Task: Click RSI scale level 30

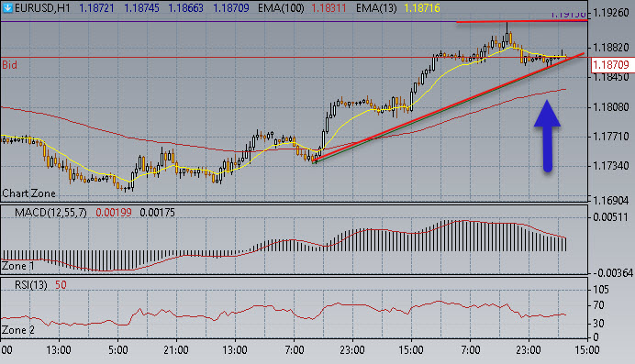Action: [x=598, y=324]
